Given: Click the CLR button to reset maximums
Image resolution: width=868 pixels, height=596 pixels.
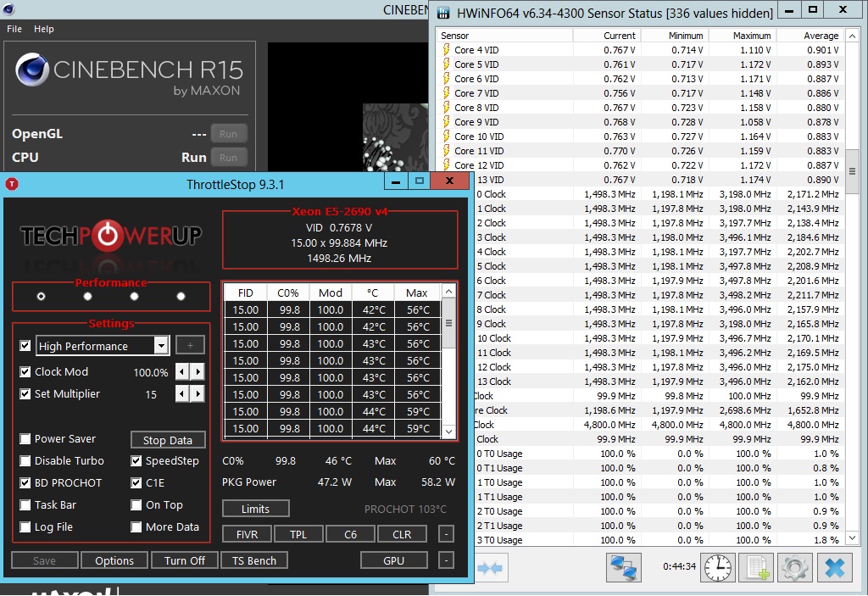Looking at the screenshot, I should 402,534.
